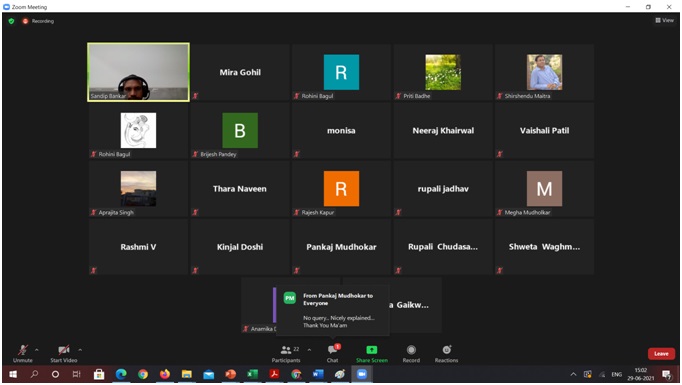Switch to Zoom in the taskbar

coord(362,374)
